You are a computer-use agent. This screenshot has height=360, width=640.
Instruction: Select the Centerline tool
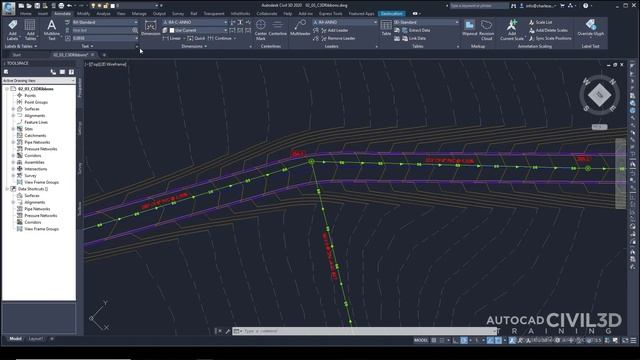point(278,28)
